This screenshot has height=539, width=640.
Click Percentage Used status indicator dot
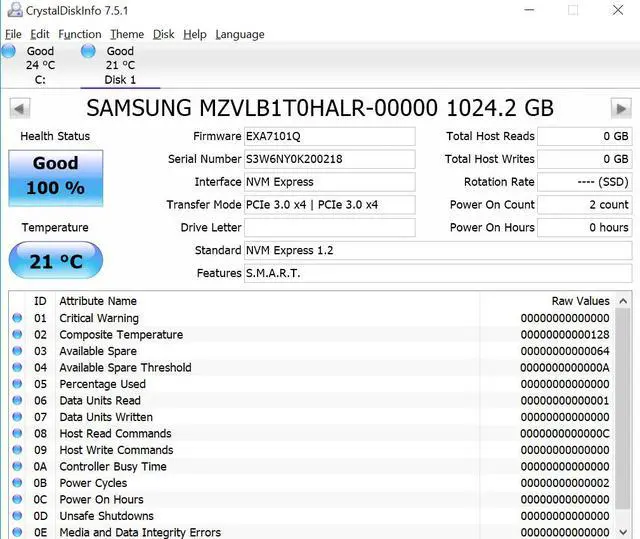click(17, 384)
